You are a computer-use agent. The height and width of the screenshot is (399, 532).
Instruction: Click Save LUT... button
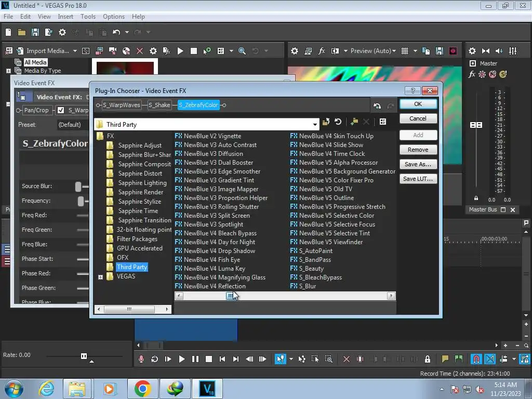click(418, 179)
